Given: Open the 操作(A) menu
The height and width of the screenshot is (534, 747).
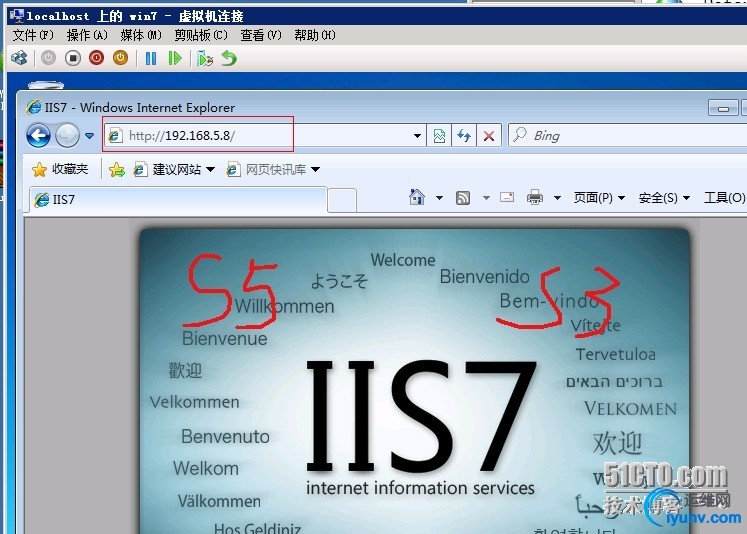Looking at the screenshot, I should [87, 35].
